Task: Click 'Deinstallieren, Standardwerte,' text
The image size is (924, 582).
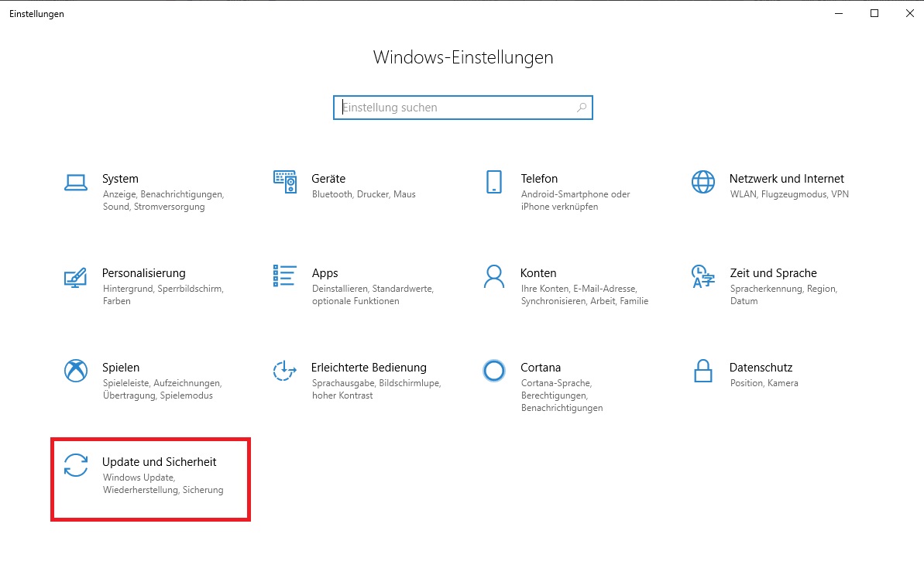Action: [373, 289]
